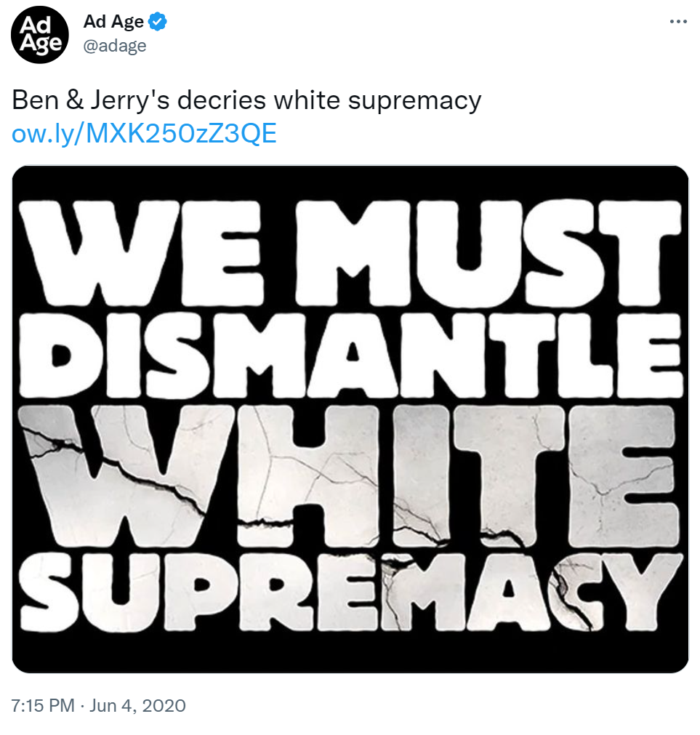
Task: Click "Jerry's" in the tweet text
Action: (130, 100)
